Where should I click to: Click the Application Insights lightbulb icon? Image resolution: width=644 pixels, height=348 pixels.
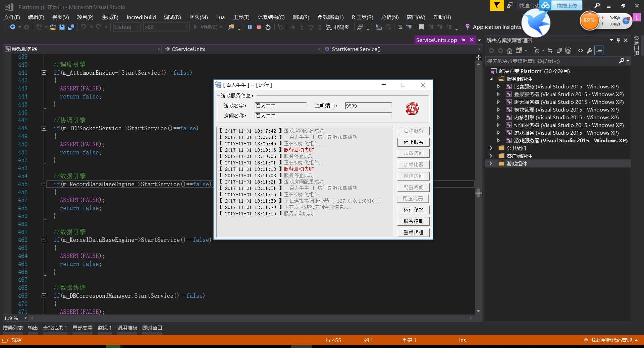click(x=468, y=27)
